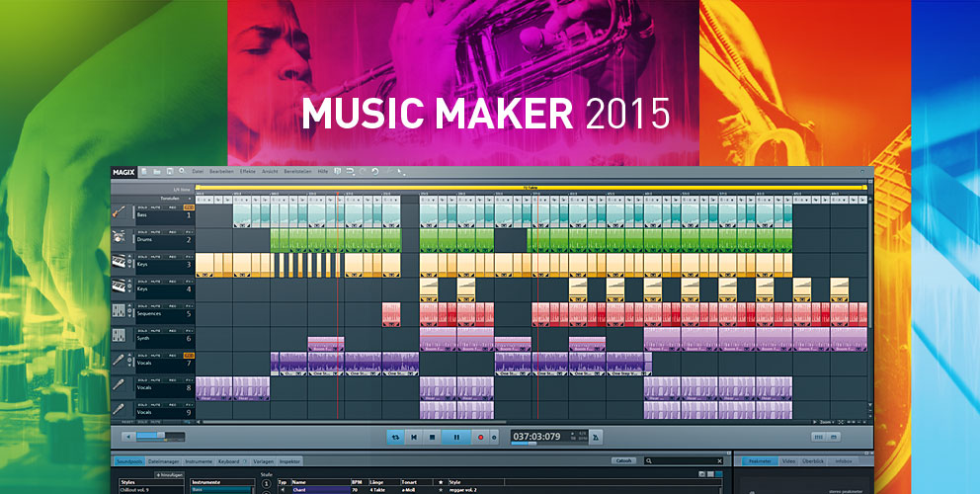Click the microphone icon on Vocals track 9
The height and width of the screenshot is (494, 980).
tap(119, 409)
